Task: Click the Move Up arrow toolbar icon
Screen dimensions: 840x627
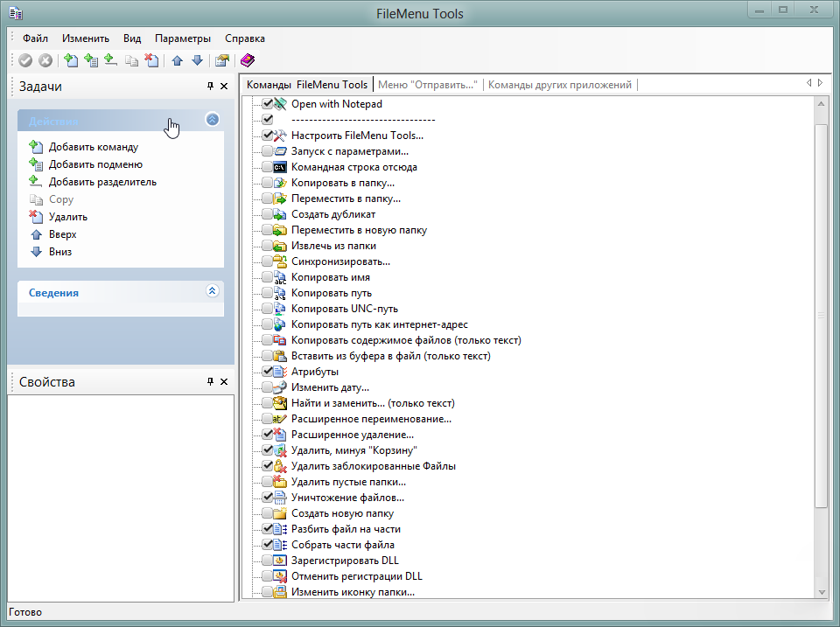Action: click(x=178, y=60)
